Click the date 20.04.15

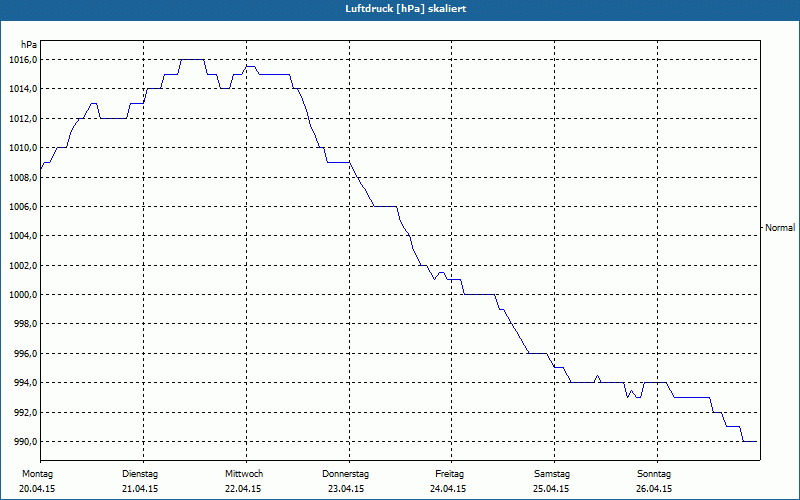(x=37, y=489)
